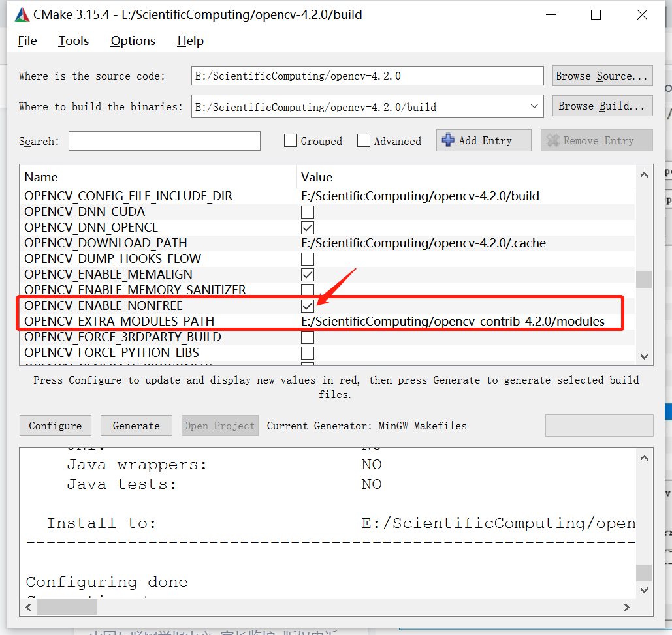Screen dimensions: 672x635
Task: Check the OPENCV_ENABLE_MEMORY_SANITIZER checkbox
Action: 308,290
